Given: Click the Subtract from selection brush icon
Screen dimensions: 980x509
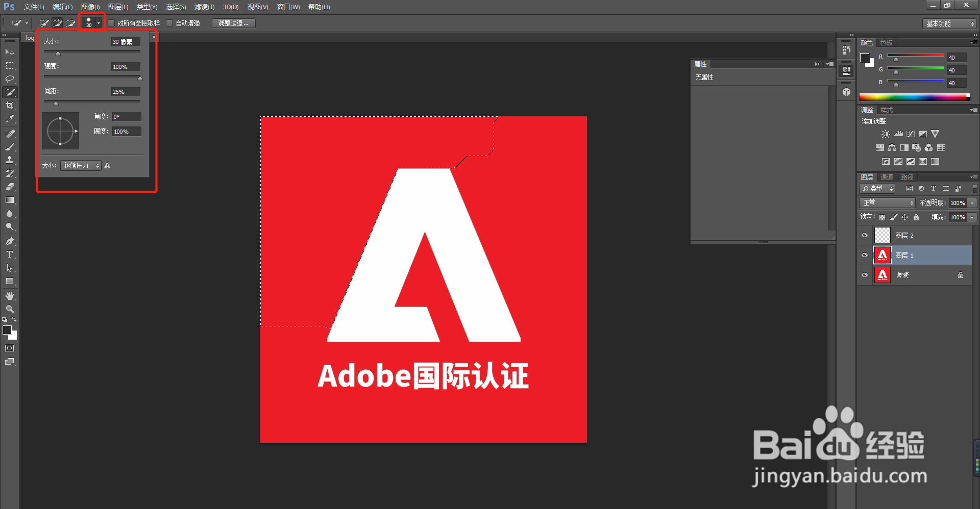Looking at the screenshot, I should click(x=71, y=23).
